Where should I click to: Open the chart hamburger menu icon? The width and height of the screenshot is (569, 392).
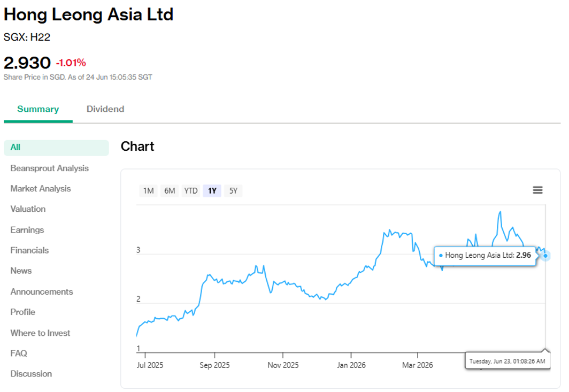click(537, 190)
